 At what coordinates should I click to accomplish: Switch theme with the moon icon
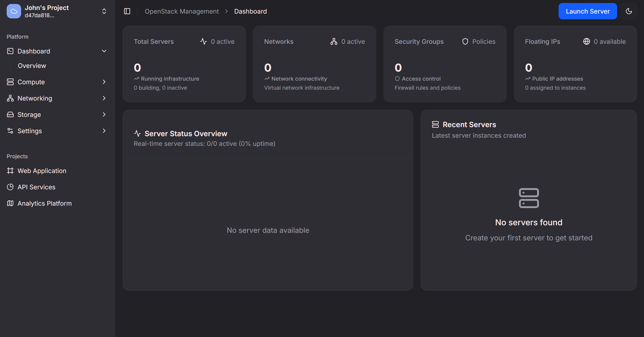629,11
